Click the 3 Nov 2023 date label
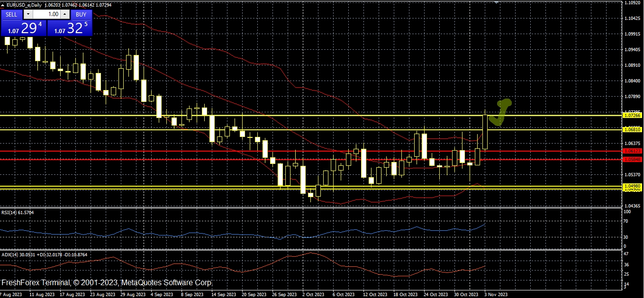The width and height of the screenshot is (644, 298). pyautogui.click(x=496, y=294)
